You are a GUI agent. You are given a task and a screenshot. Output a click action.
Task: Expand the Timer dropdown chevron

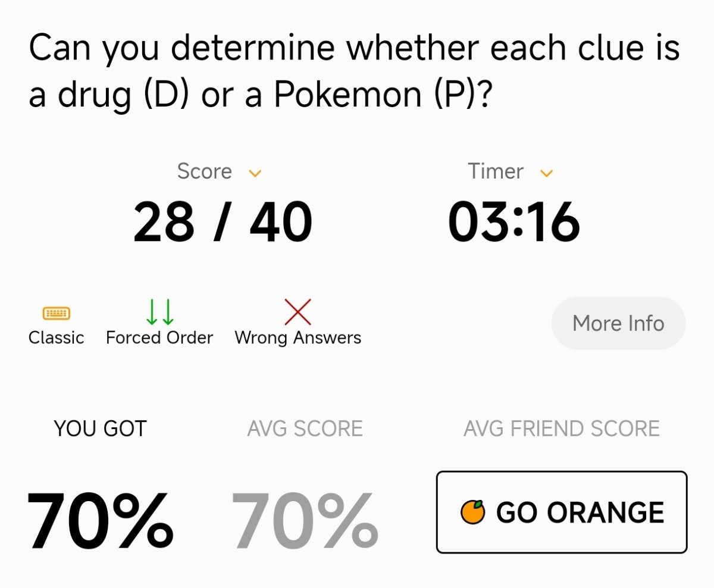pyautogui.click(x=546, y=173)
